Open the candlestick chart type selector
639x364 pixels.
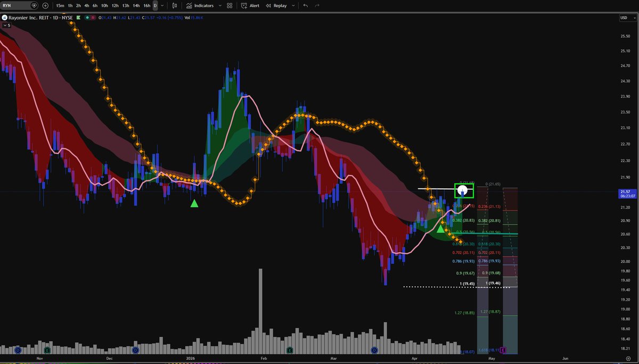(x=175, y=5)
